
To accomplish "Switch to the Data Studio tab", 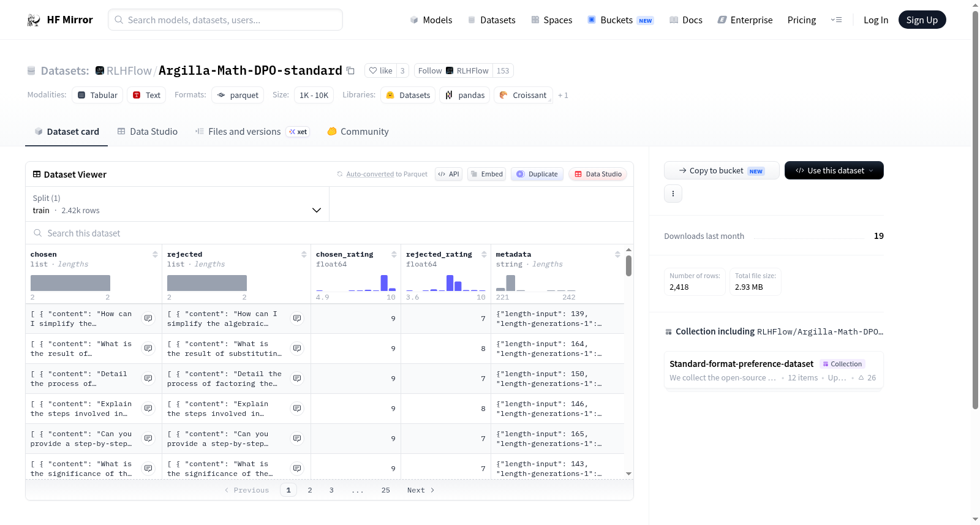I will tap(148, 131).
